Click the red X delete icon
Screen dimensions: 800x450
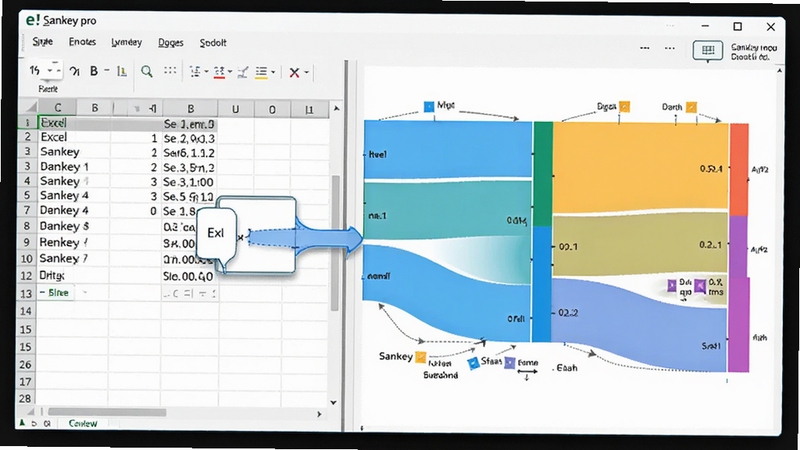click(294, 72)
